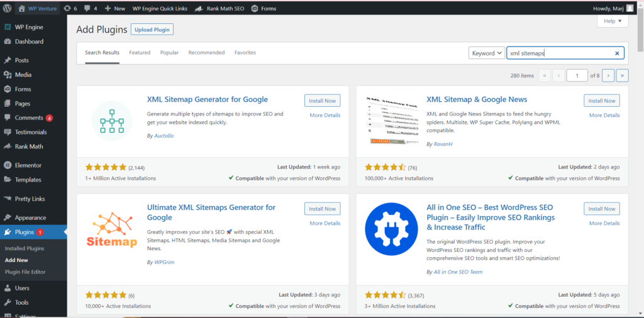
Task: Click the Pages sidebar icon
Action: click(x=8, y=104)
